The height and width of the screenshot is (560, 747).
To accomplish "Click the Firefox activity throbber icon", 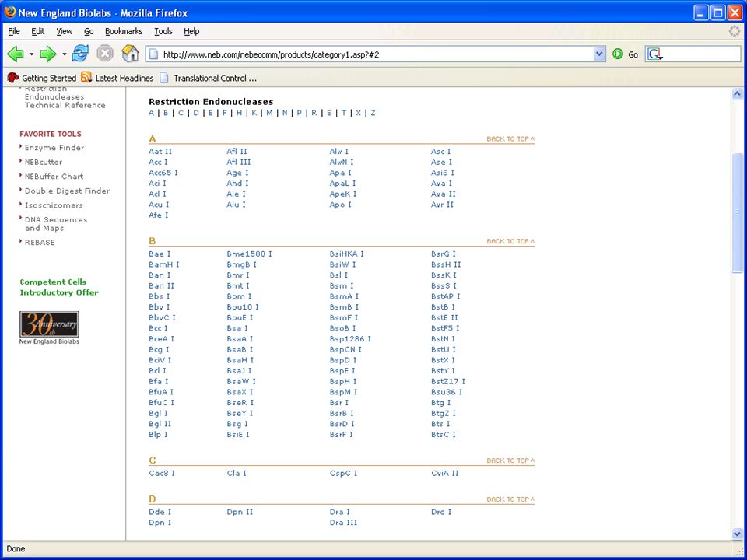I will 735,31.
